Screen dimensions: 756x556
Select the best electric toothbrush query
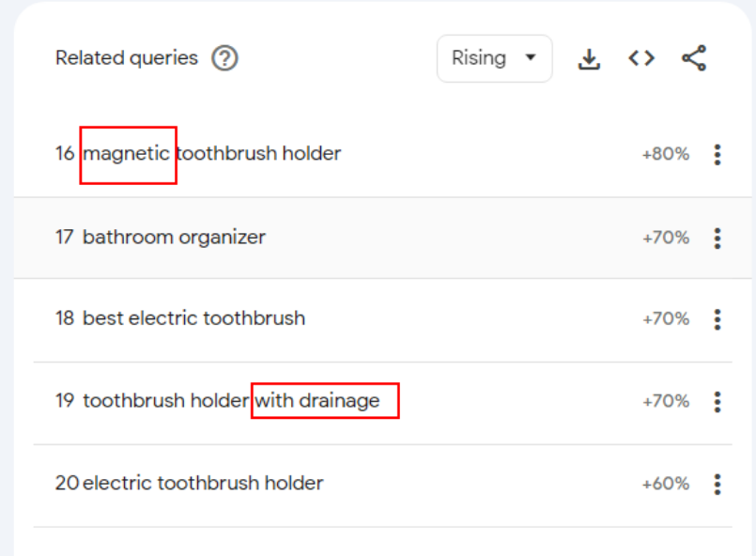tap(193, 318)
